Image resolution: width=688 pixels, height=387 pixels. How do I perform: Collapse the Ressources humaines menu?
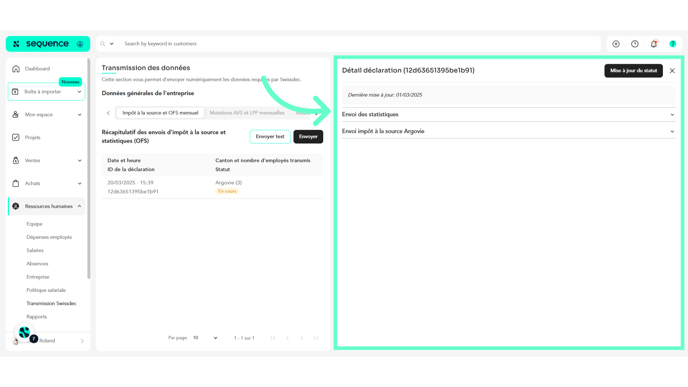tap(79, 206)
